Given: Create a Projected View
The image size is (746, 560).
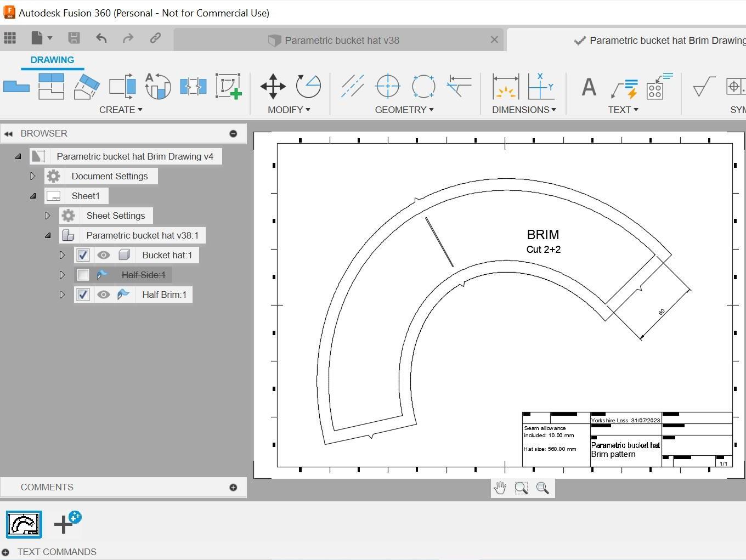Looking at the screenshot, I should pos(51,86).
